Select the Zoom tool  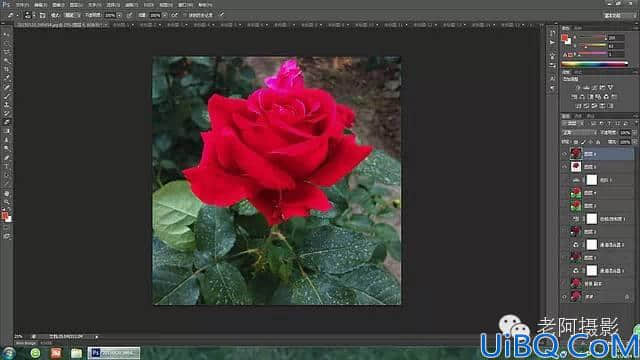(7, 202)
